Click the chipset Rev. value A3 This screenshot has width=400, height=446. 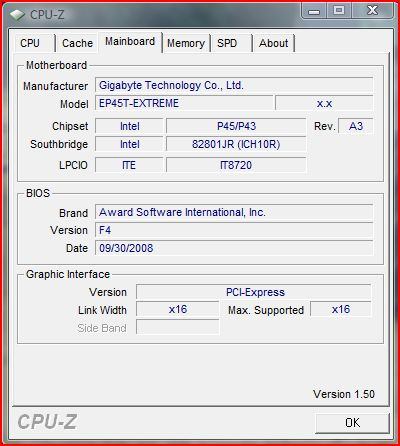pyautogui.click(x=356, y=126)
